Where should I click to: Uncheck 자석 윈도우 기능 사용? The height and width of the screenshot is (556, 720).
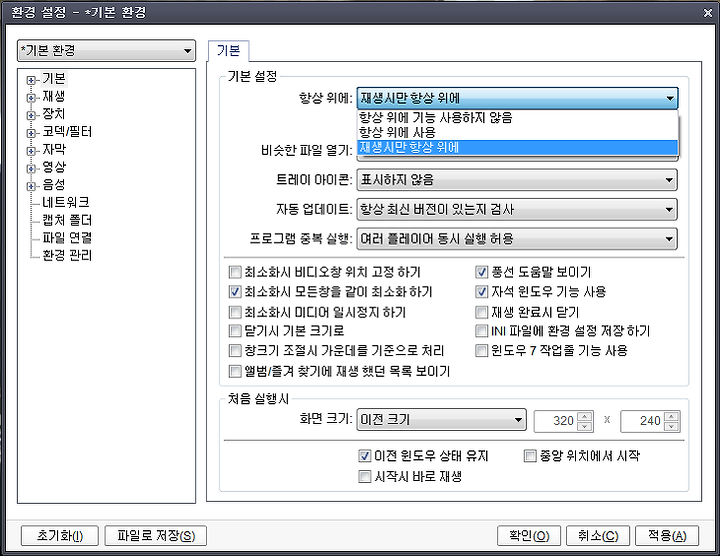pos(481,292)
